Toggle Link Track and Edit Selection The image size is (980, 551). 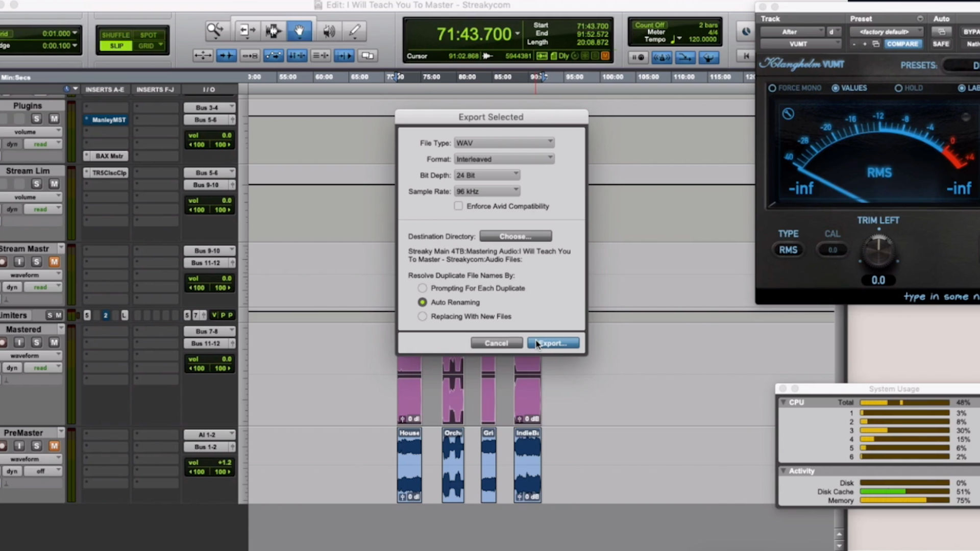point(321,56)
